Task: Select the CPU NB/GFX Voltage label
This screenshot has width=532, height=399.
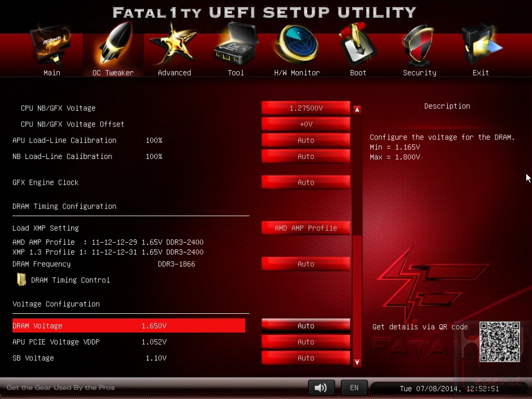Action: coord(58,108)
